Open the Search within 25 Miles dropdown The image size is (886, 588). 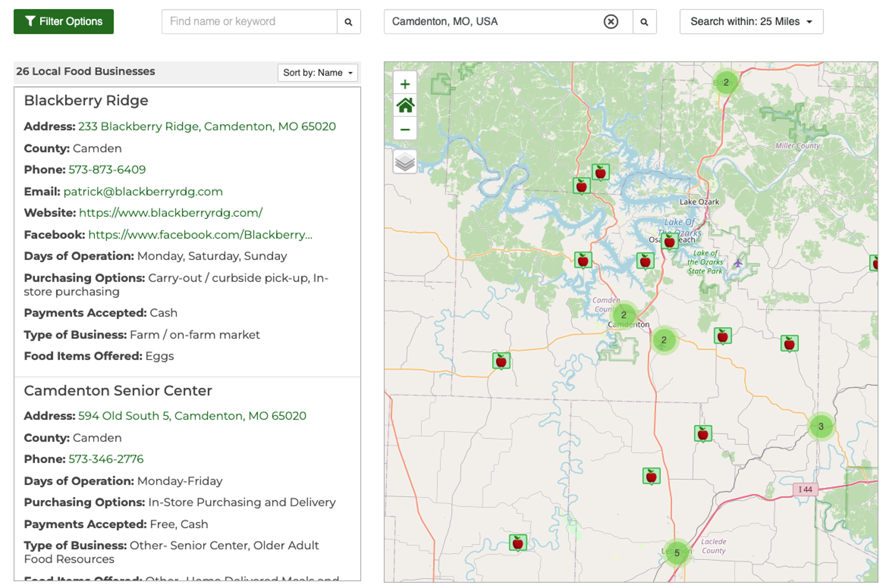pyautogui.click(x=751, y=22)
